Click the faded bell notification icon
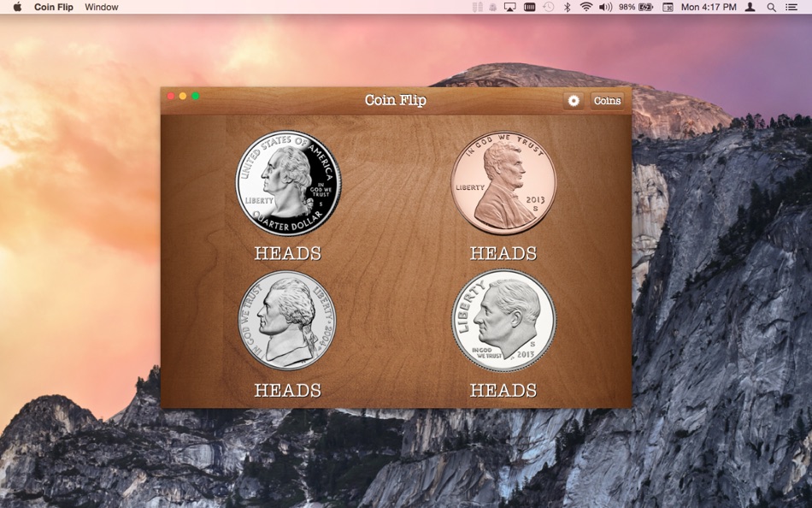 click(x=493, y=7)
